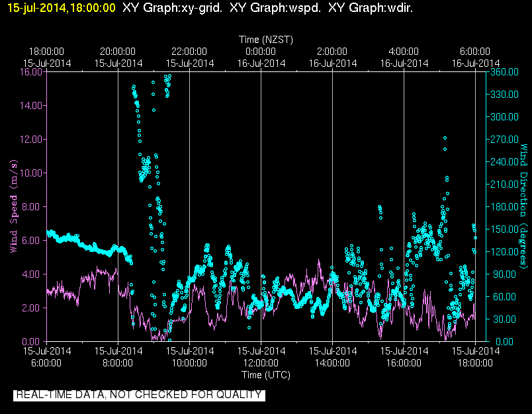Click the NZST axis tick label "4:00:00"

click(404, 52)
